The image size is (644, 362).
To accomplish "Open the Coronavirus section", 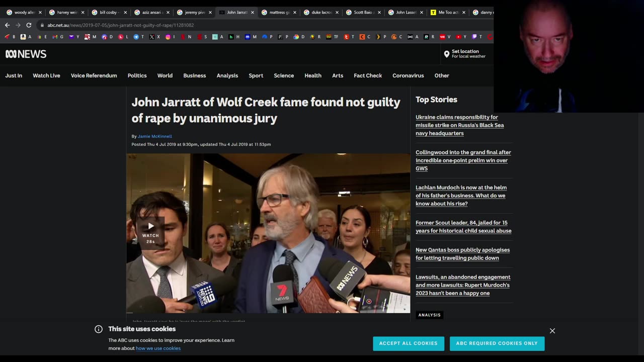I will tap(408, 75).
